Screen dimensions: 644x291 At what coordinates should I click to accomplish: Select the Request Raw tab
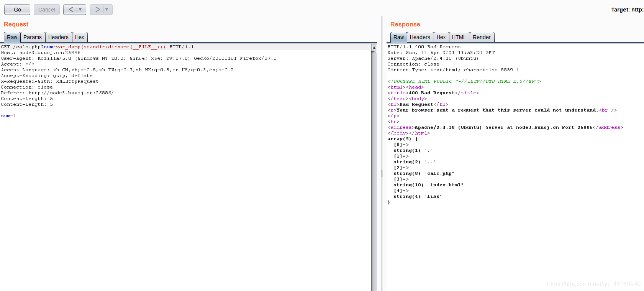click(12, 37)
